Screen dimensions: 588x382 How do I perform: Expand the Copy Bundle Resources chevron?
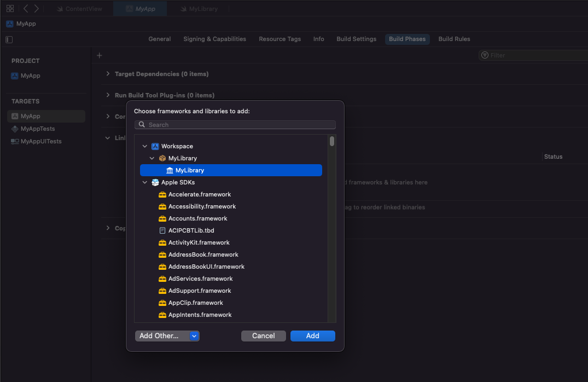coord(108,228)
